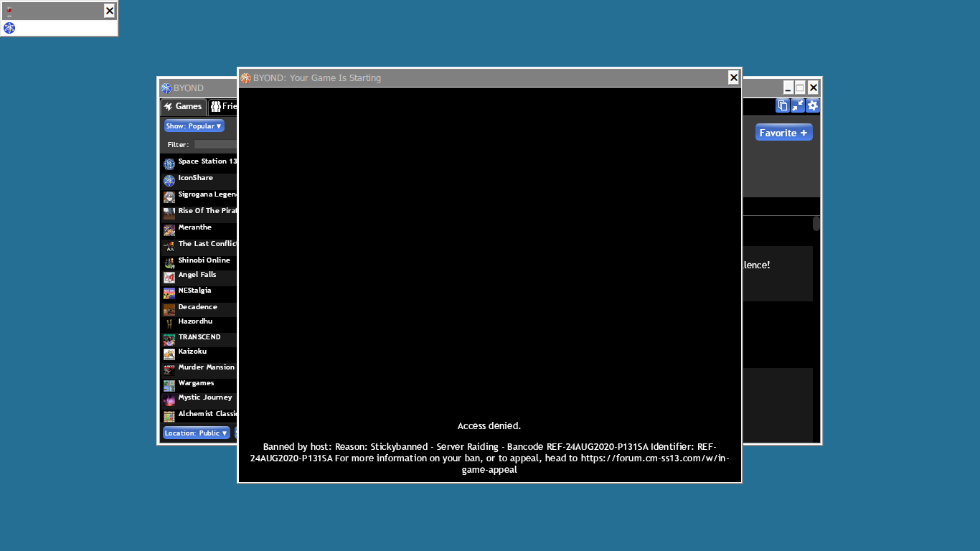Select Shinobi Online from the games list

204,260
